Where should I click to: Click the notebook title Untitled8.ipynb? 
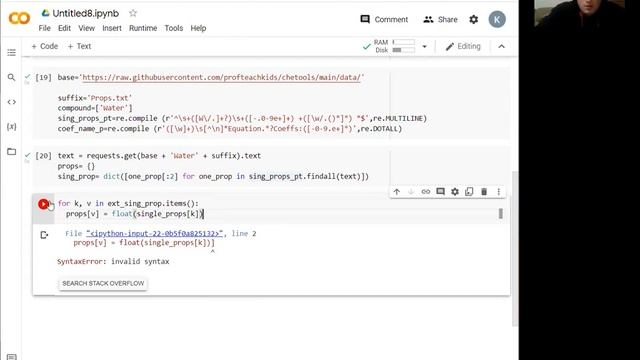(x=85, y=13)
